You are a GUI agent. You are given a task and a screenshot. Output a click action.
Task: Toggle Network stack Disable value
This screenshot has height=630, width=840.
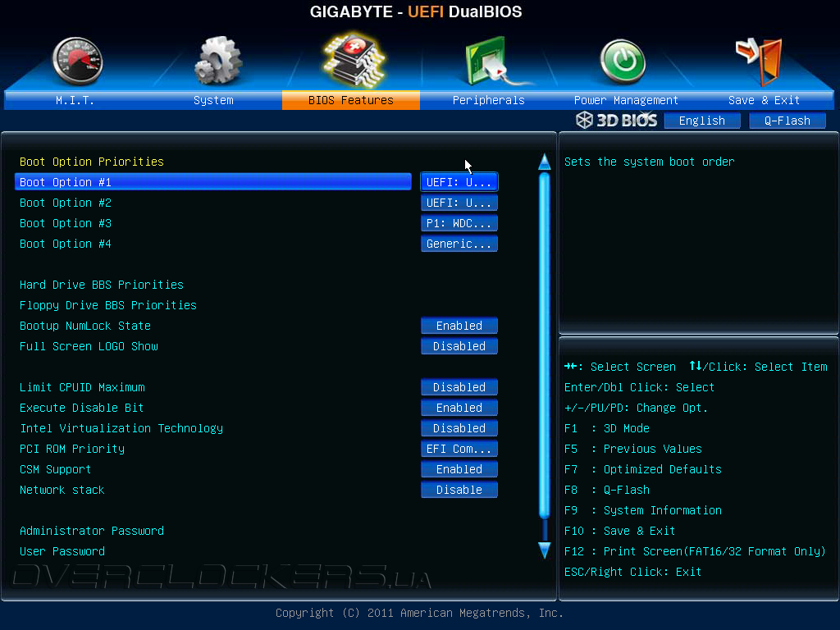pos(459,490)
